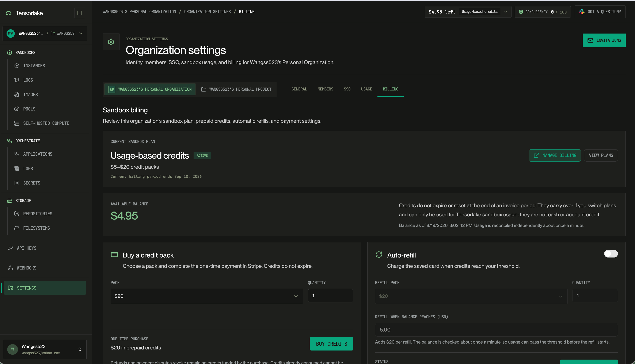Expand the organization and project switcher

[45, 34]
